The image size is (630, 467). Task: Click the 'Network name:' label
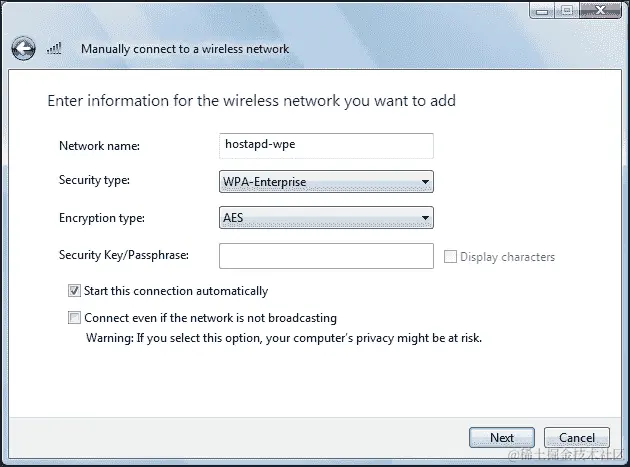(99, 146)
